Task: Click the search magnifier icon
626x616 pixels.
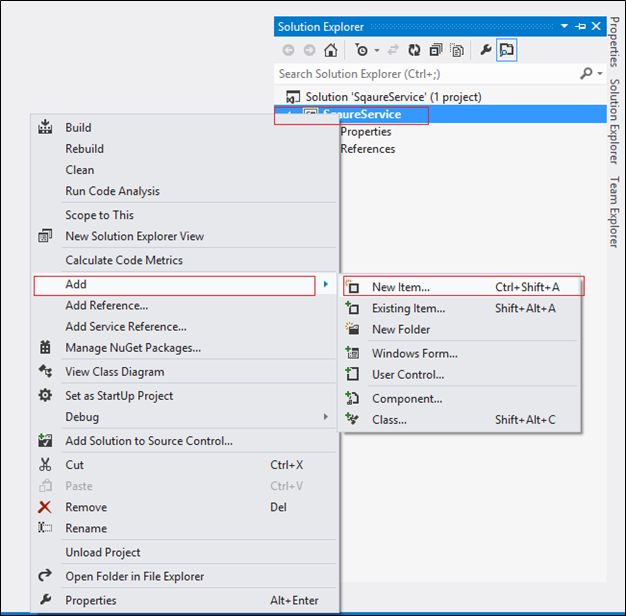Action: (x=586, y=73)
